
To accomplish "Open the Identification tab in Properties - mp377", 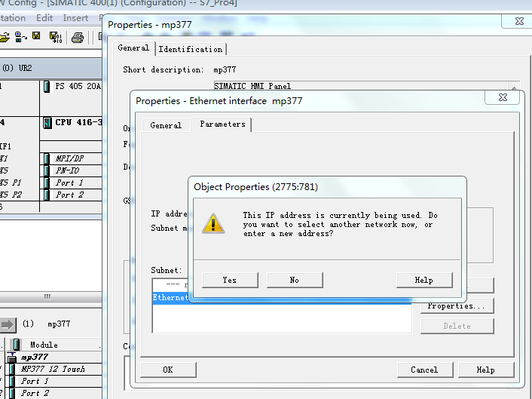I will click(x=191, y=49).
